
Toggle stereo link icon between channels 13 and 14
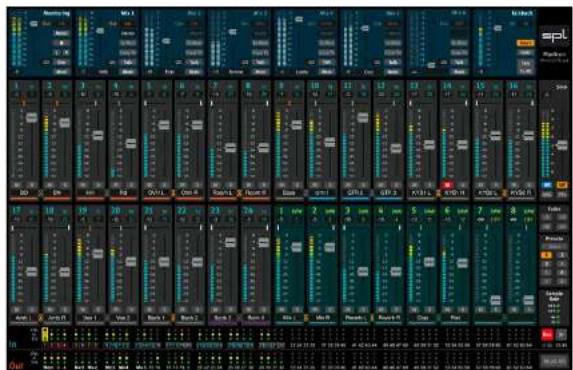438,193
